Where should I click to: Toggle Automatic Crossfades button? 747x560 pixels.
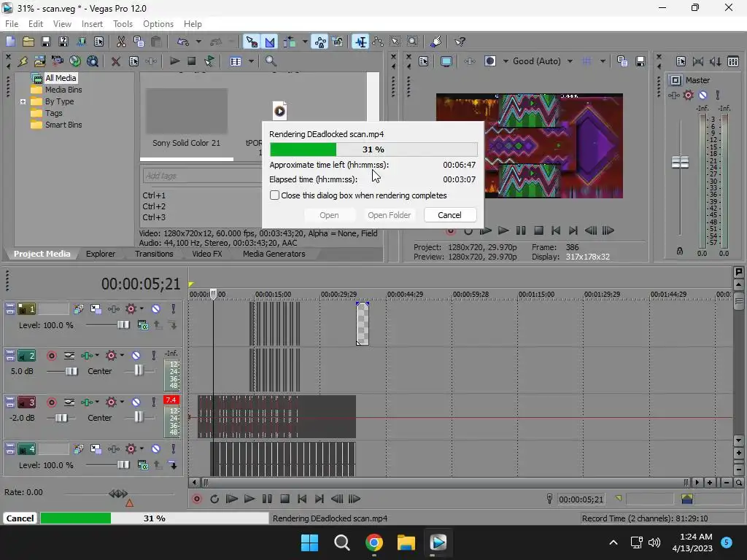[270, 42]
